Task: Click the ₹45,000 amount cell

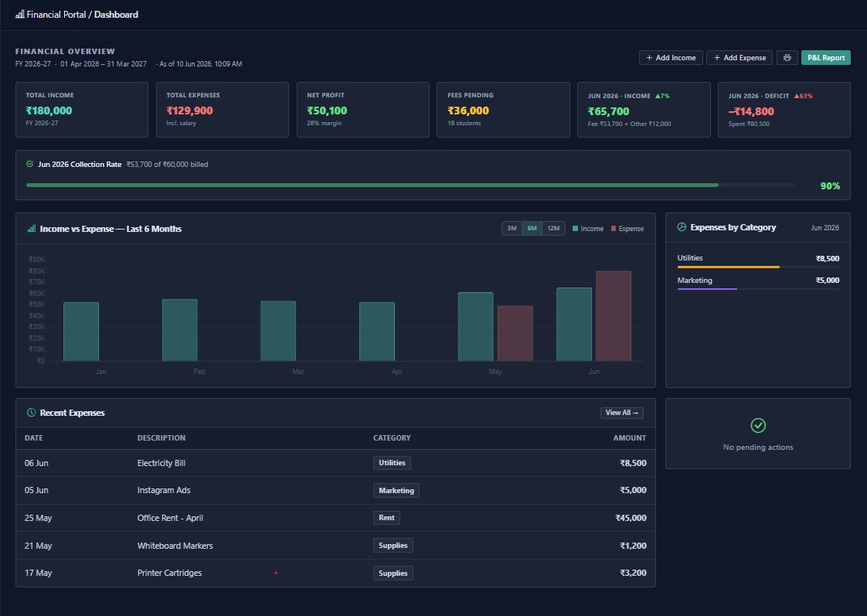Action: pyautogui.click(x=631, y=518)
